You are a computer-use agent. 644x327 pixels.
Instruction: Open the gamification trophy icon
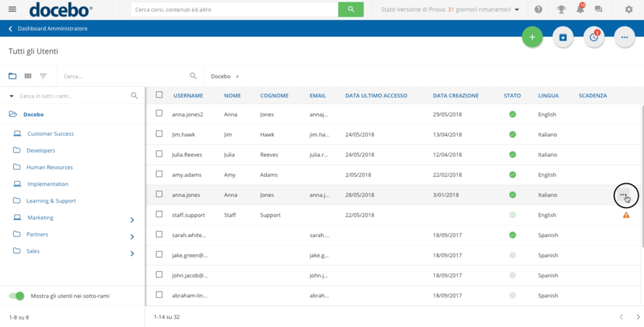561,9
